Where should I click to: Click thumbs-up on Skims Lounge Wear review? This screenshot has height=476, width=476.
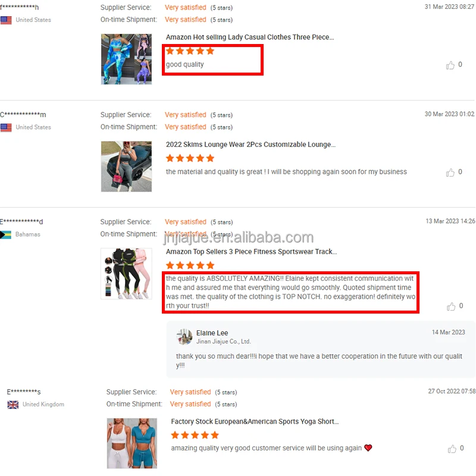(x=450, y=173)
